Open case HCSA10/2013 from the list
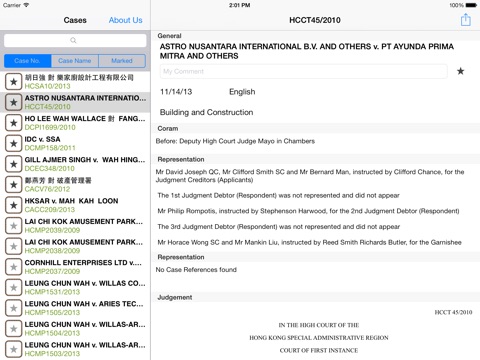Screen dimensions: 480x360 click(75, 82)
